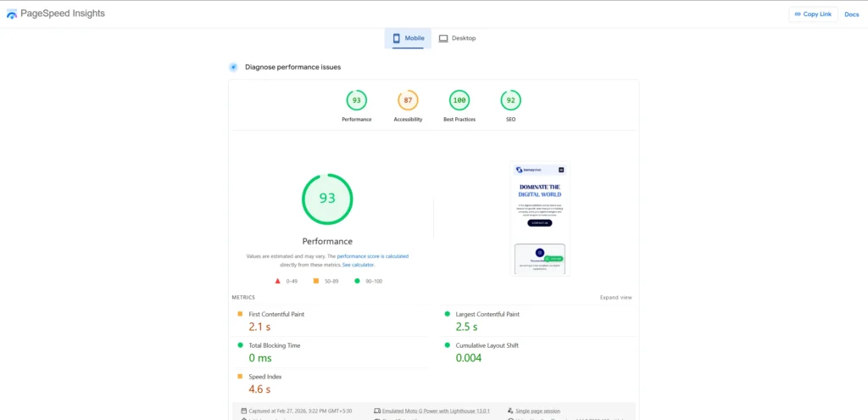Click the green dot beside Total Blocking Time
Screen dimensions: 868x420
(x=240, y=344)
